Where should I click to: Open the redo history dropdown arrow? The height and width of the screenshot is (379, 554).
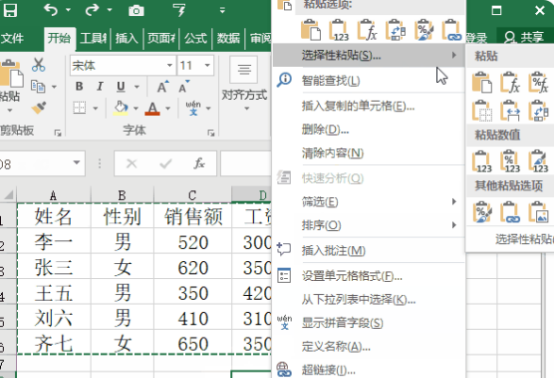tap(110, 10)
